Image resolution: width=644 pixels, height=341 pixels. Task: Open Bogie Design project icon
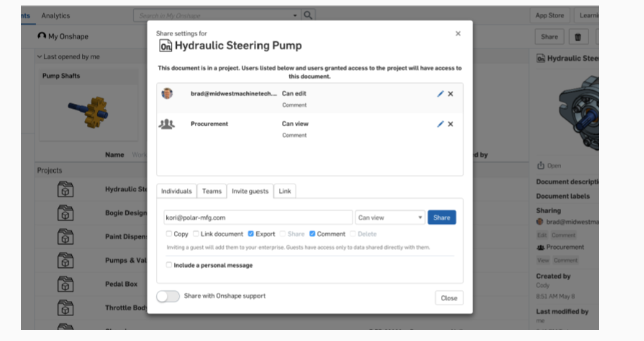[x=65, y=213]
